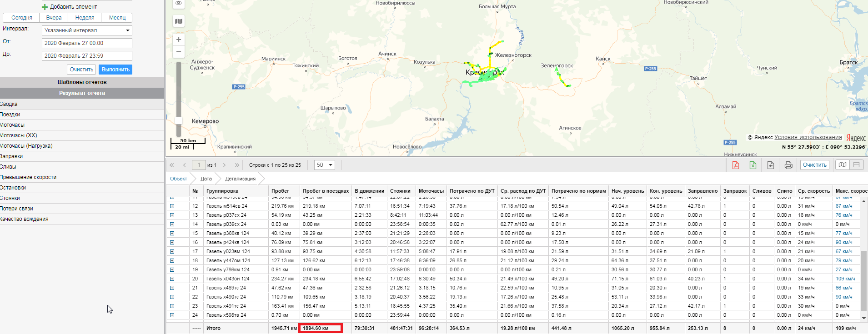Toggle map view mode button
Screen dimensions: 868x334
coord(842,165)
